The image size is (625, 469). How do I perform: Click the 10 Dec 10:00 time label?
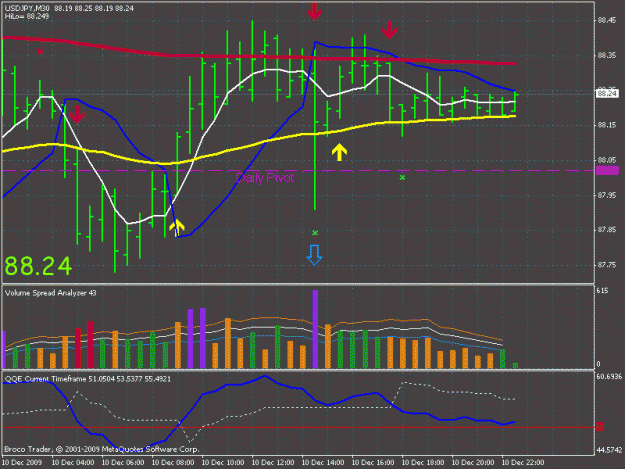(x=223, y=463)
